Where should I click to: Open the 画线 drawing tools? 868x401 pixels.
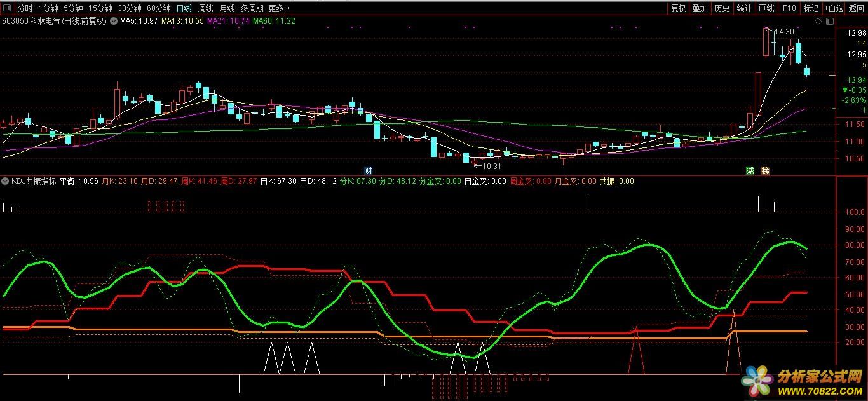click(767, 8)
